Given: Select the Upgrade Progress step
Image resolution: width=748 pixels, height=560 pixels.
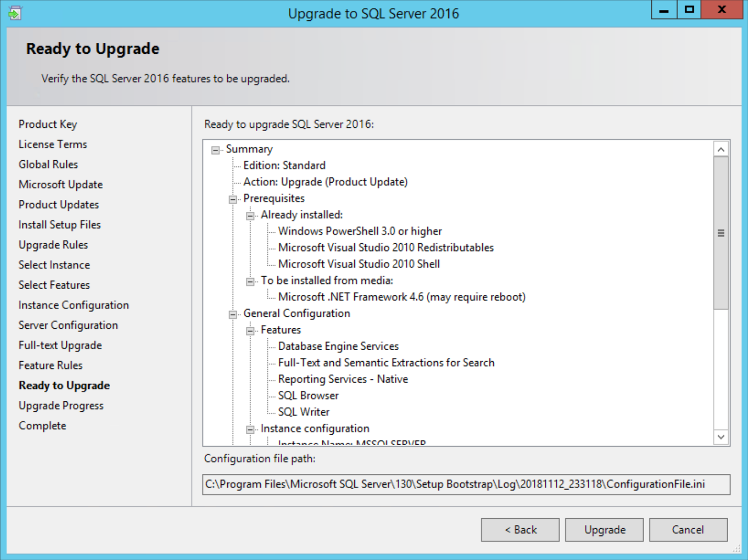Looking at the screenshot, I should click(x=61, y=406).
